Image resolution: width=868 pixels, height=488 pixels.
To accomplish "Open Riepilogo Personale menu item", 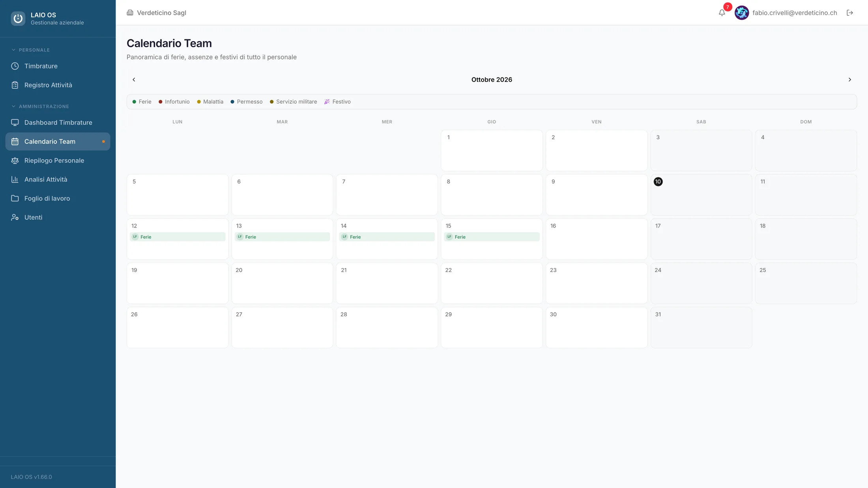I will click(x=58, y=160).
